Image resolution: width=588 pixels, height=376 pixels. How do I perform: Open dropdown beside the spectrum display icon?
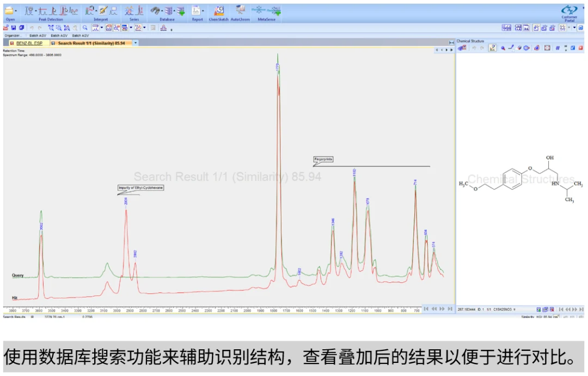click(102, 28)
